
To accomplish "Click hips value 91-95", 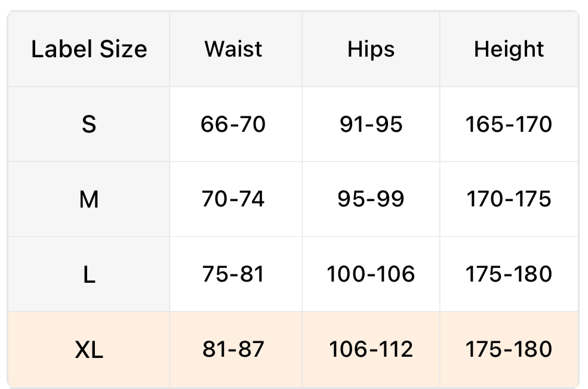I will click(x=371, y=125).
